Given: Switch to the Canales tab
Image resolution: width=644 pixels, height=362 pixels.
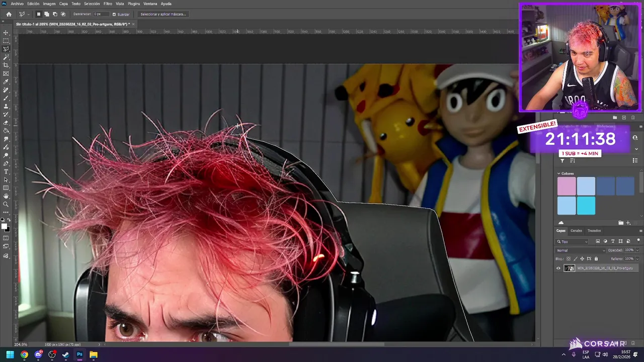Looking at the screenshot, I should pyautogui.click(x=576, y=231).
